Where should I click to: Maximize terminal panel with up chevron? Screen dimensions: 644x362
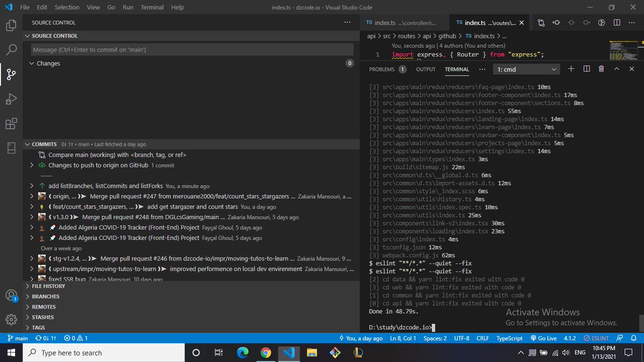(x=617, y=69)
